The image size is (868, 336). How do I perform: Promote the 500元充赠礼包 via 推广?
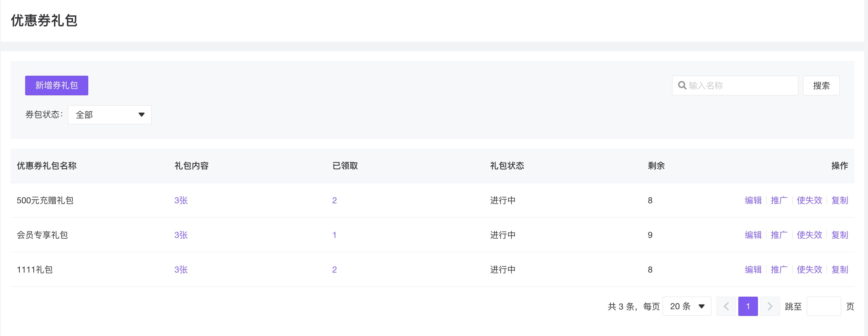[779, 201]
